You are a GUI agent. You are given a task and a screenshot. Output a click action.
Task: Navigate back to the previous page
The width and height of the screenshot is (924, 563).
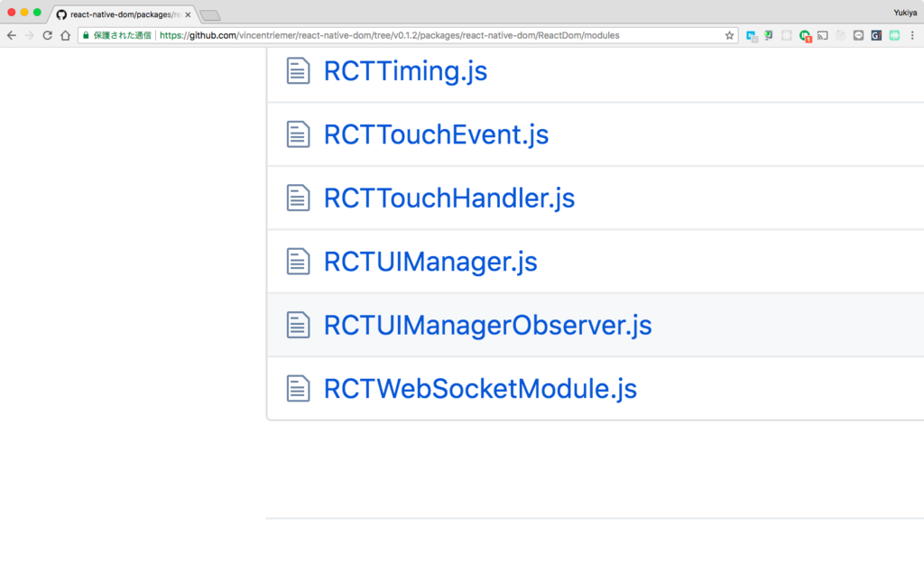tap(11, 35)
